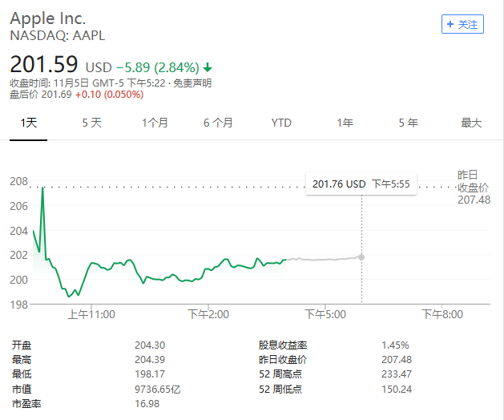
Task: View the 5年 price history tab
Action: (408, 123)
